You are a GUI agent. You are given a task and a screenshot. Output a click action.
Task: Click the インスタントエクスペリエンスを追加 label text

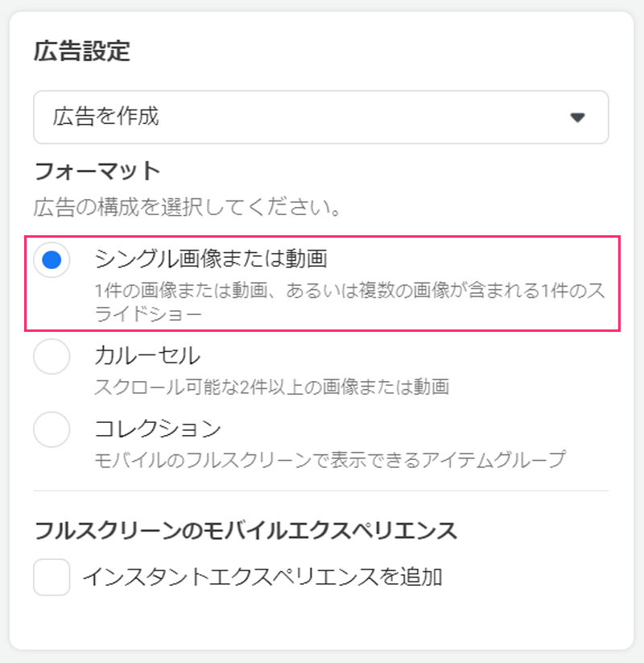click(x=262, y=577)
